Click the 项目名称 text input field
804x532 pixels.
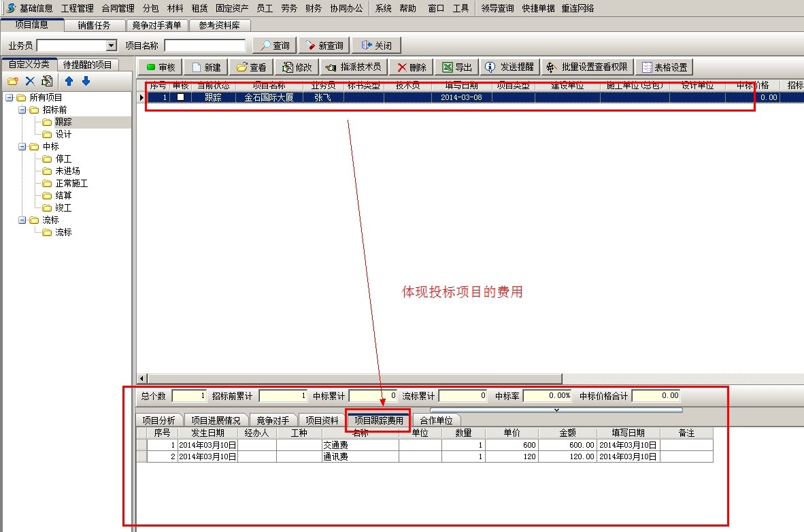click(205, 46)
